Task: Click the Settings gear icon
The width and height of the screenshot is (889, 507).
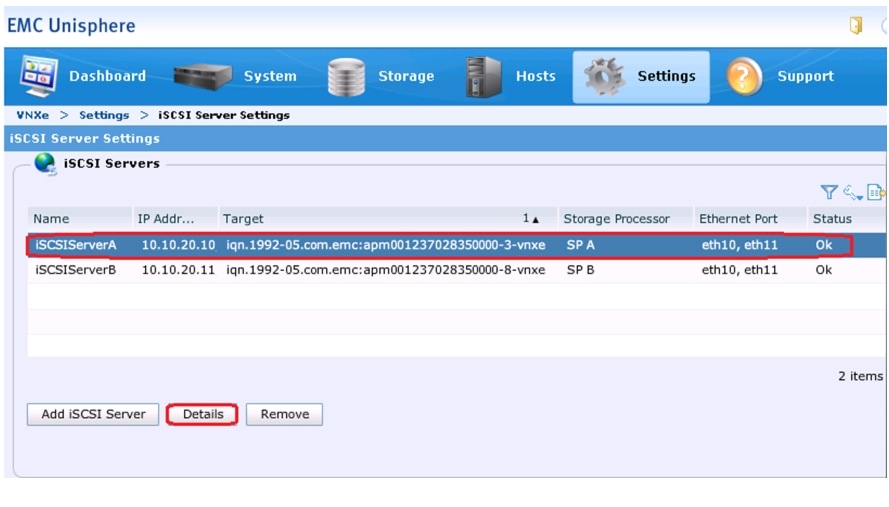Action: [x=604, y=77]
